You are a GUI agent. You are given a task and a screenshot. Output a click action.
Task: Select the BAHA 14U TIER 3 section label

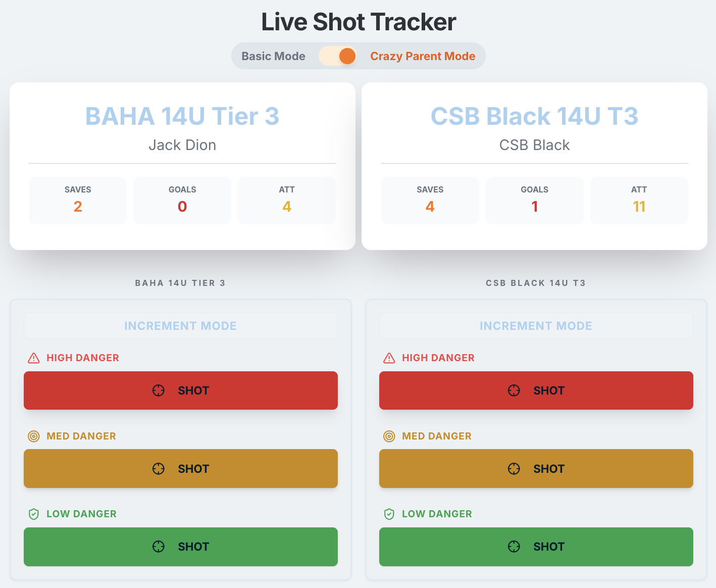pos(180,283)
